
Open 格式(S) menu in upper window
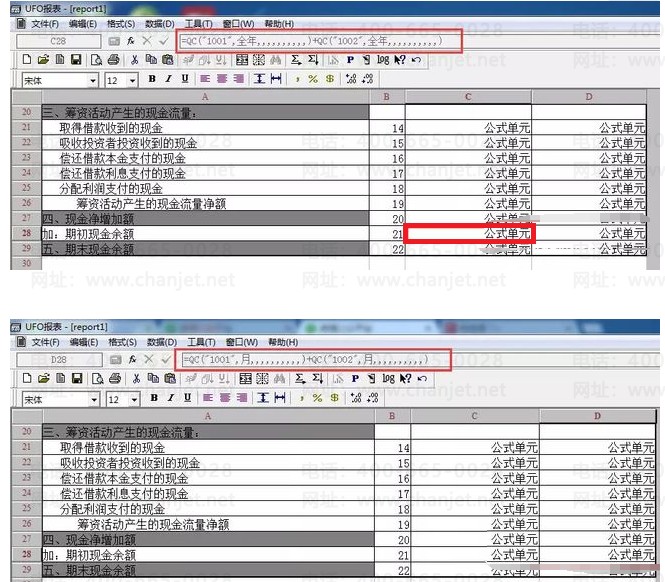tap(121, 24)
